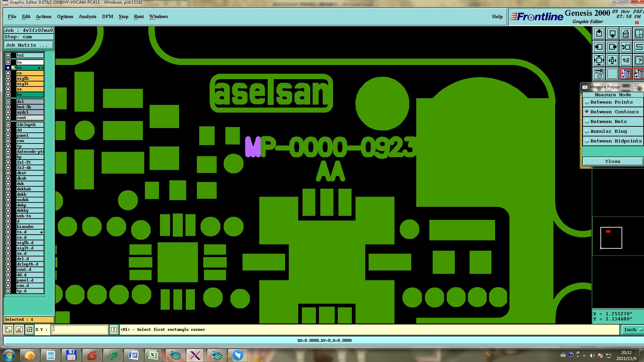Open the DFM menu
Image resolution: width=644 pixels, height=362 pixels.
pos(108,16)
